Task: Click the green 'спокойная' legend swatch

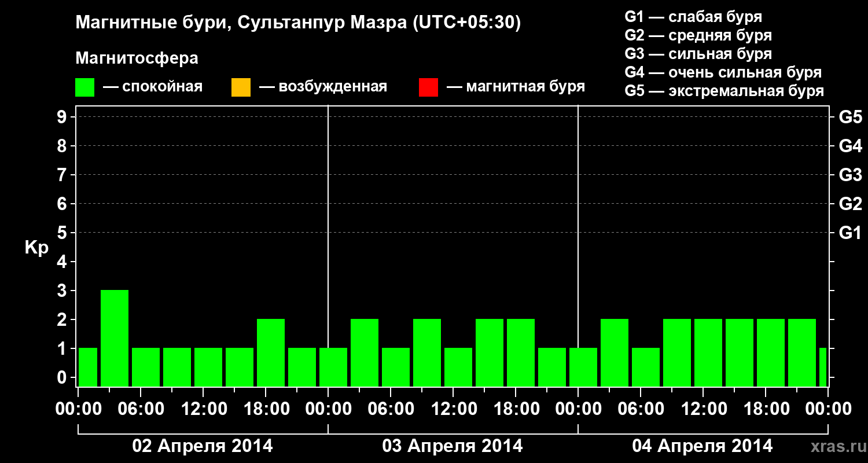Action: [x=85, y=87]
